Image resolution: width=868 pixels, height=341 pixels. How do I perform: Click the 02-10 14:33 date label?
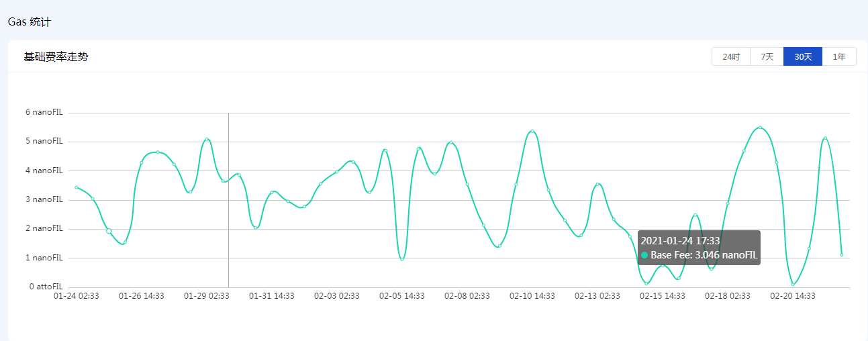(x=532, y=296)
